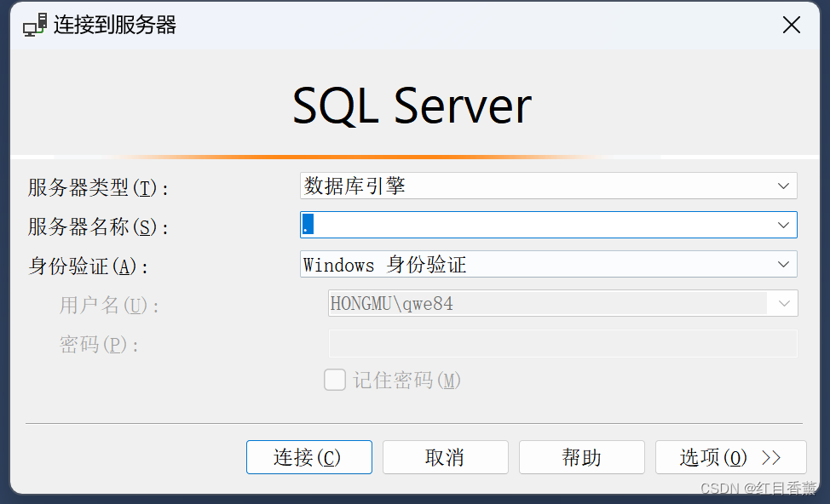Click the server connection icon in title bar
The image size is (830, 504).
click(35, 25)
